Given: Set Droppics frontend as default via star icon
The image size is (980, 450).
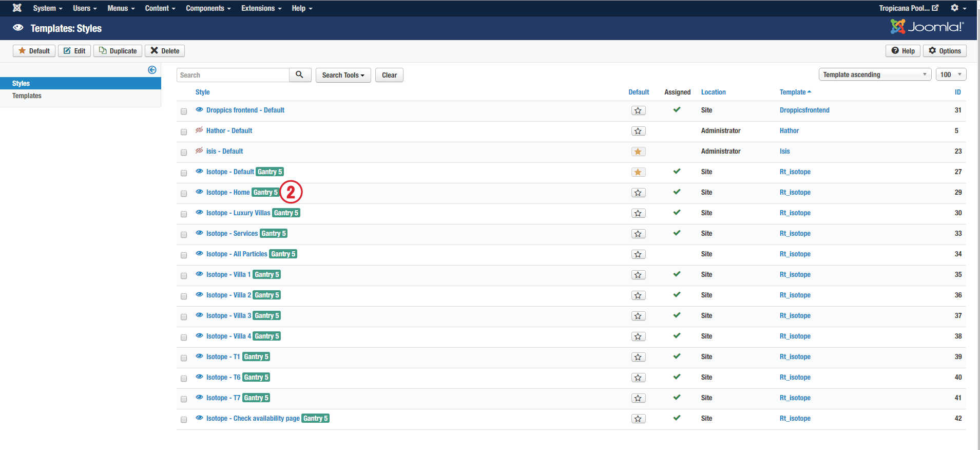Looking at the screenshot, I should 638,110.
